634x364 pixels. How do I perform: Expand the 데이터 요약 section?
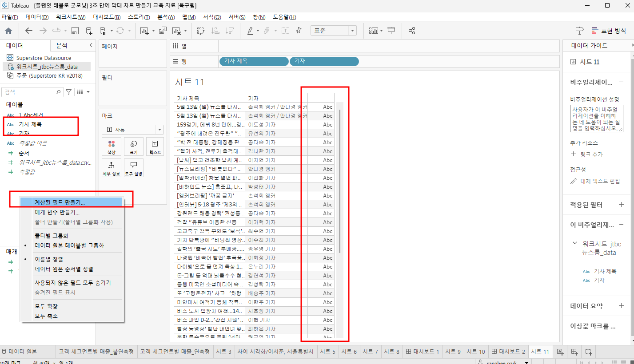coord(621,306)
